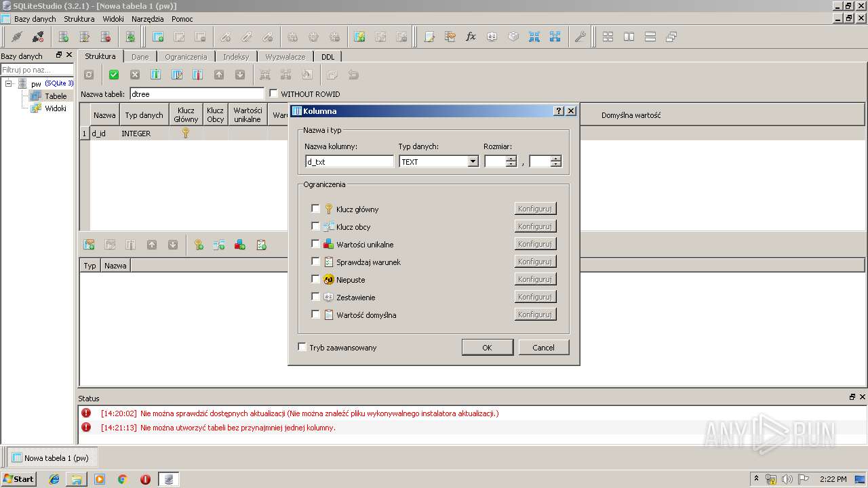Collapse the pw database tree node
868x488 pixels.
[9, 83]
